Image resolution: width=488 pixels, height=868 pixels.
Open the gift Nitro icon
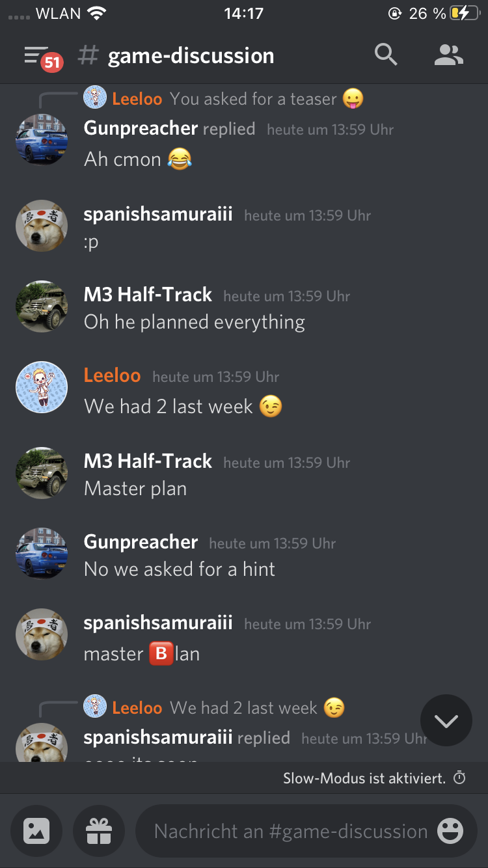tap(99, 831)
